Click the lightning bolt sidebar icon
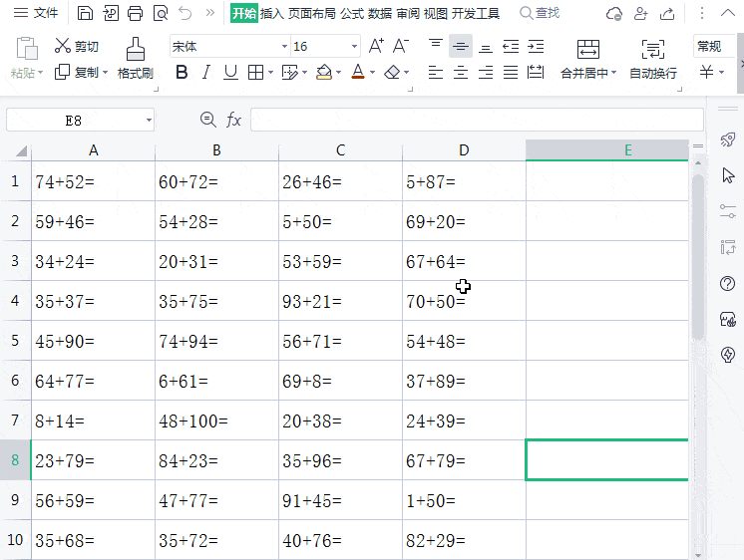The height and width of the screenshot is (560, 744). click(x=728, y=355)
